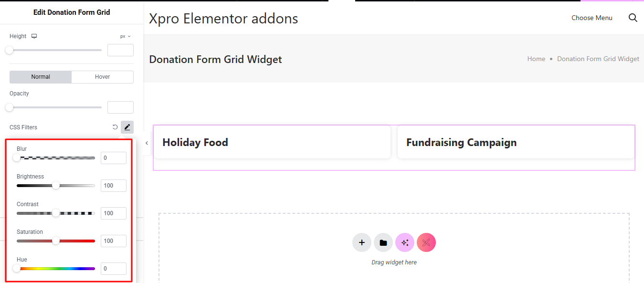Open the Choose Menu link
Screen dimensions: 644x283
[x=591, y=18]
